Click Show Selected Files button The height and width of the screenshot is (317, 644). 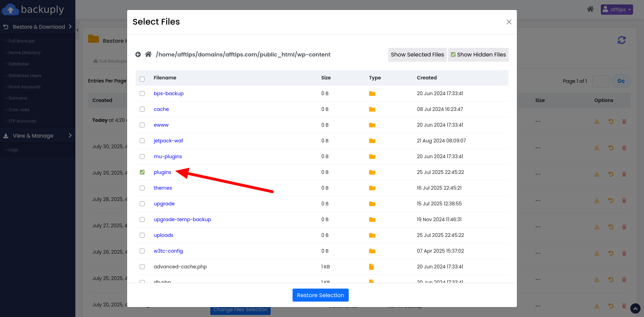pyautogui.click(x=417, y=55)
